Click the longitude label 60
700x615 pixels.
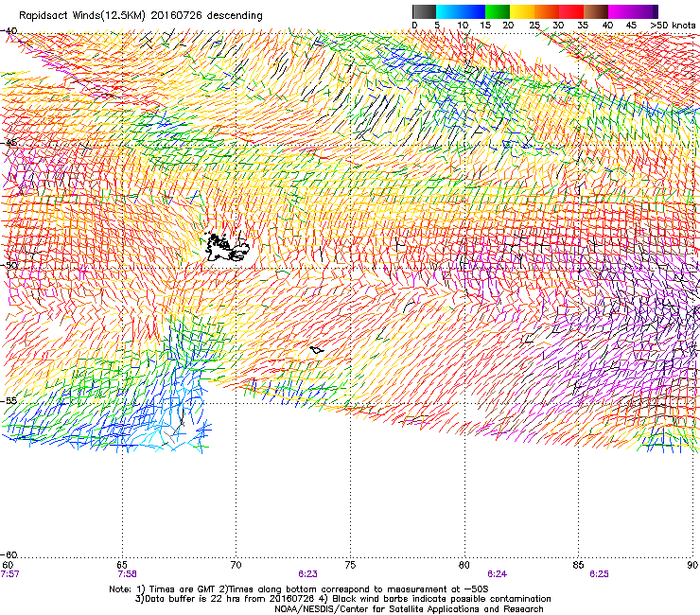[x=8, y=565]
